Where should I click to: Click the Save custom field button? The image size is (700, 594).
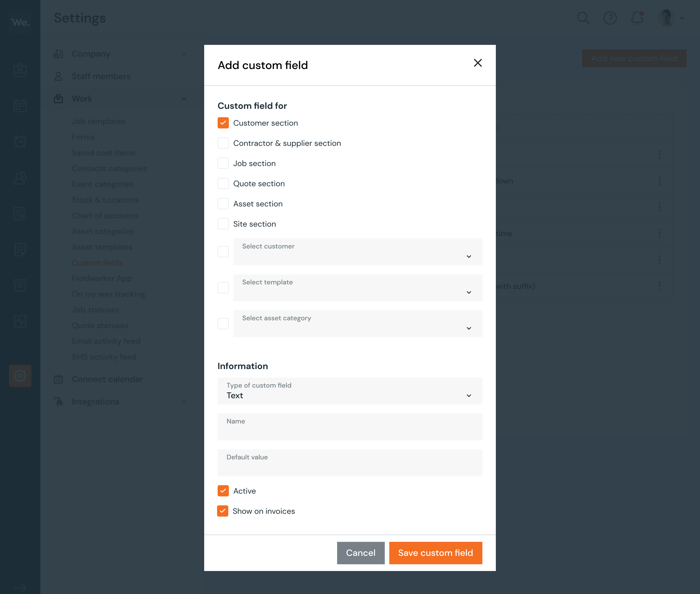click(x=435, y=553)
